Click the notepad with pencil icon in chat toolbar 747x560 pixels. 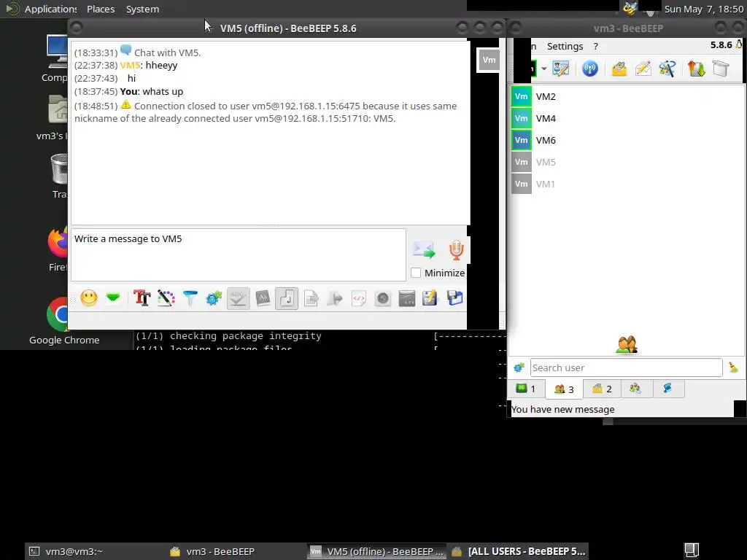click(430, 298)
